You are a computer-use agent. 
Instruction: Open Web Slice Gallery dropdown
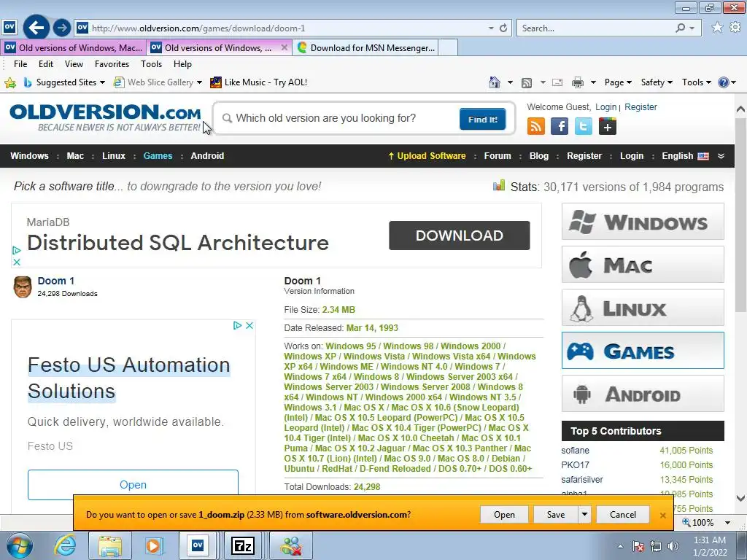(199, 82)
